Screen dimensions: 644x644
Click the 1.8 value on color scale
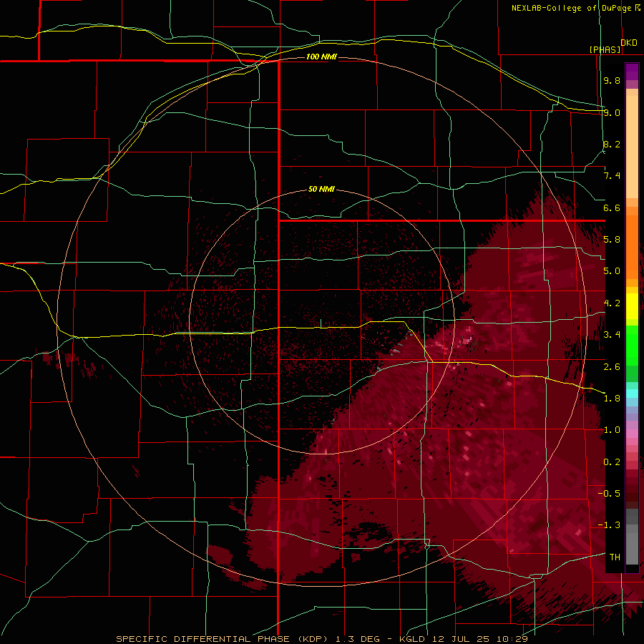(612, 399)
